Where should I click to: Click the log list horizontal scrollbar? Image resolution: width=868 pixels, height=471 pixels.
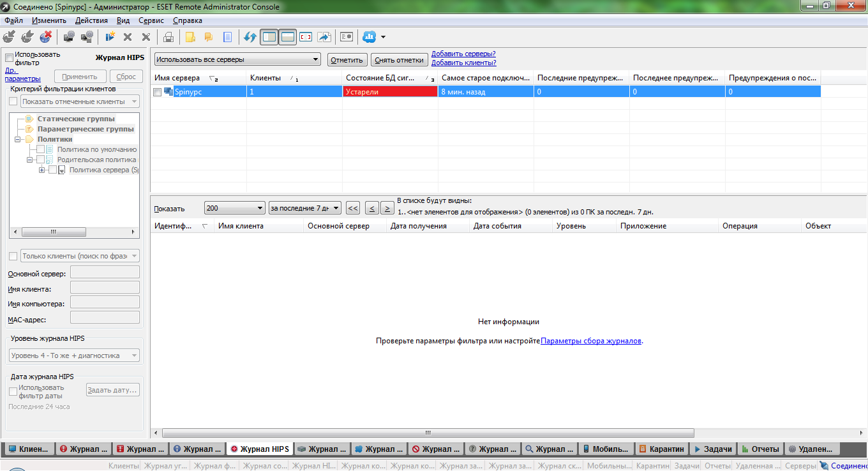[x=428, y=433]
